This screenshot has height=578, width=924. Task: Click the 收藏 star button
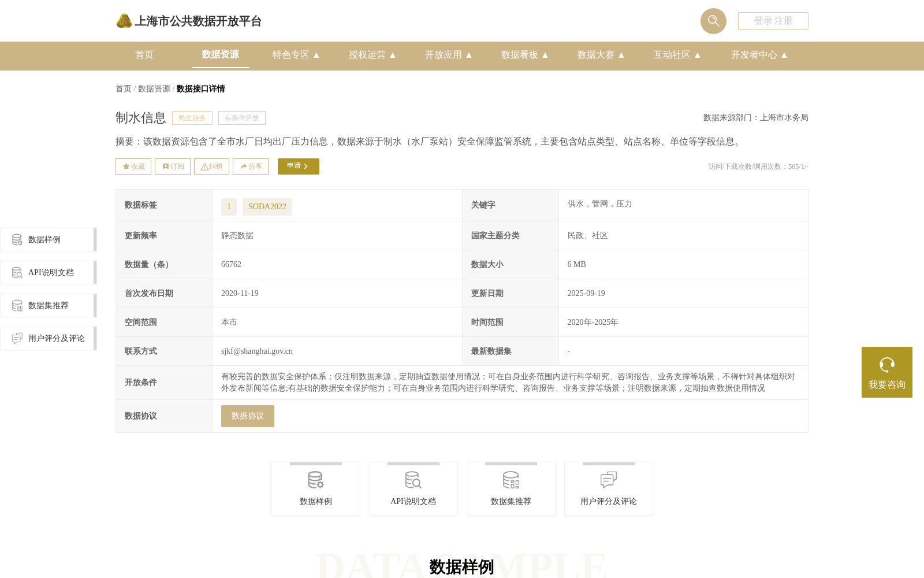coord(133,166)
